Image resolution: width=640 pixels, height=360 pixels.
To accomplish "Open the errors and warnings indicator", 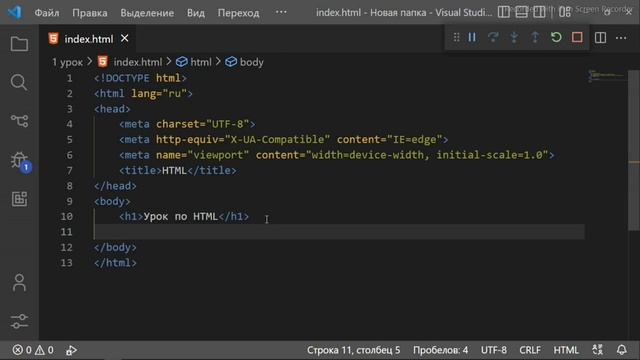I will pyautogui.click(x=33, y=350).
